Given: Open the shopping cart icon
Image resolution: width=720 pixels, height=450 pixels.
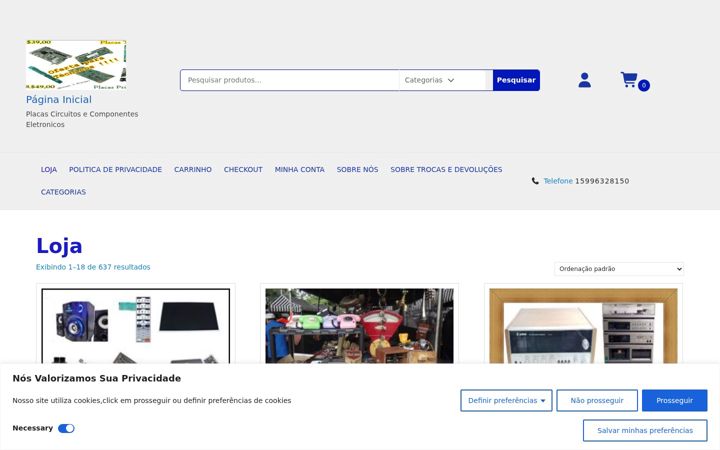Looking at the screenshot, I should [629, 79].
